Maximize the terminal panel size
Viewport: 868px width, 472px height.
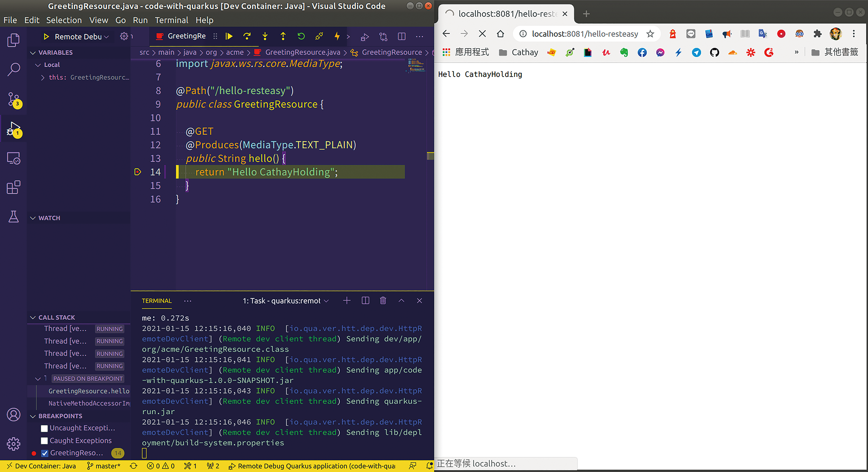pyautogui.click(x=401, y=300)
